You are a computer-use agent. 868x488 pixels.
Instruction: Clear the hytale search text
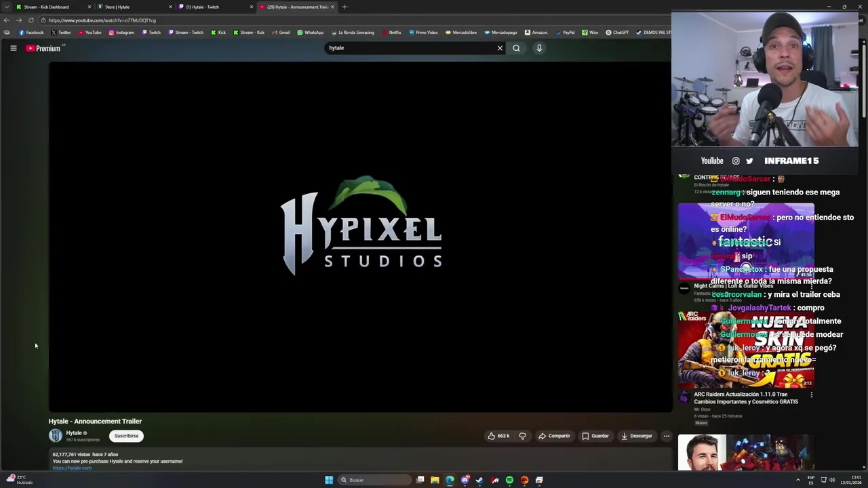pyautogui.click(x=500, y=48)
